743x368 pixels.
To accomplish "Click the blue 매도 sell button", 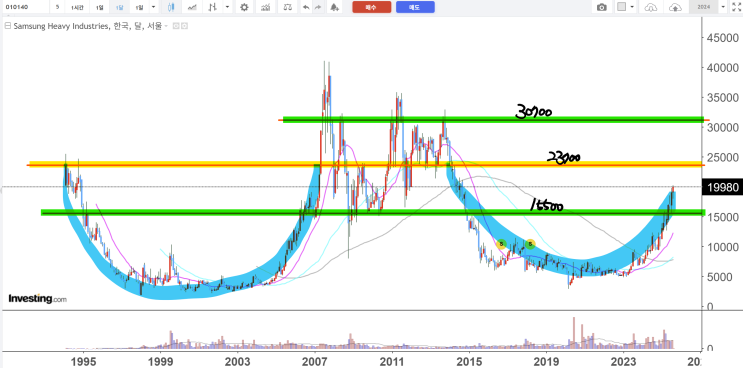I will pos(415,7).
